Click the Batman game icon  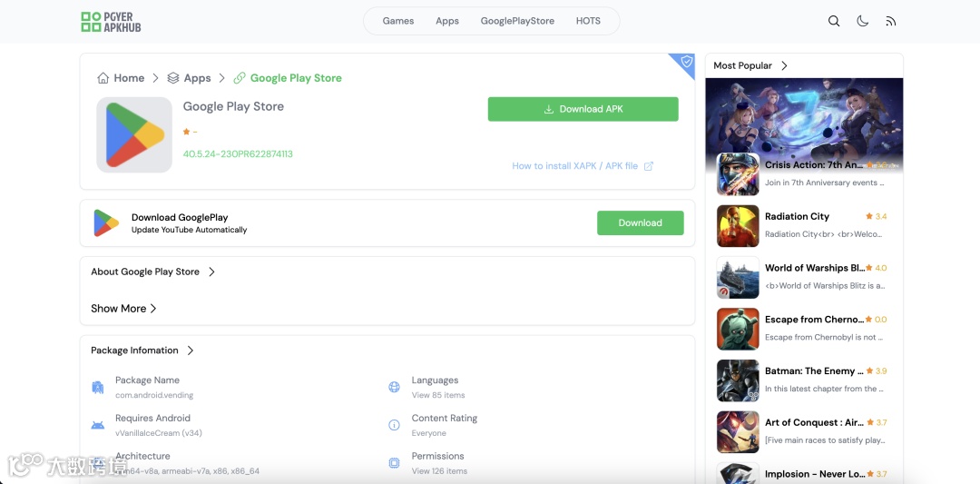pos(738,380)
